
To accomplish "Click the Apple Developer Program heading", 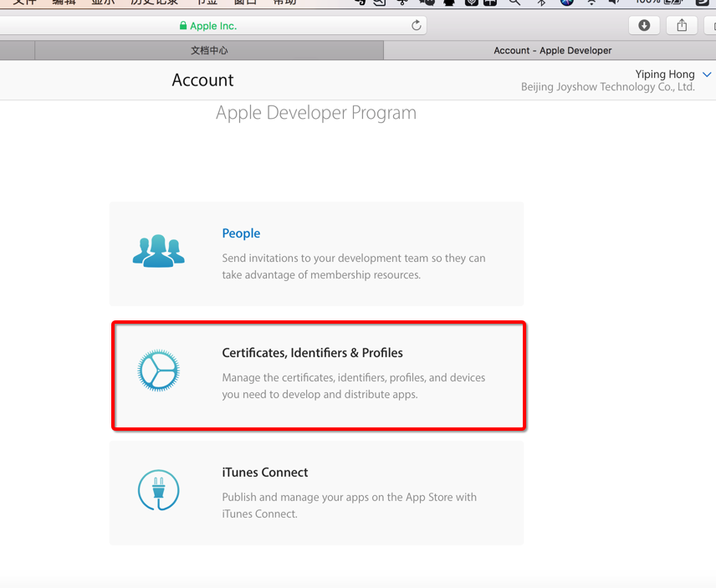I will coord(316,113).
